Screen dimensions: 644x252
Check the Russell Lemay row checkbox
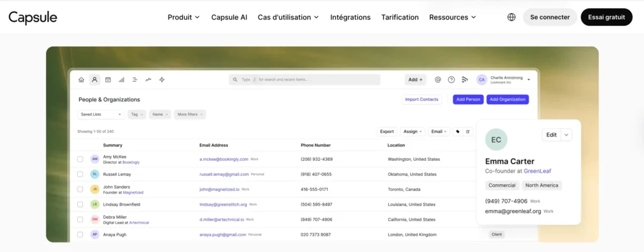(80, 174)
